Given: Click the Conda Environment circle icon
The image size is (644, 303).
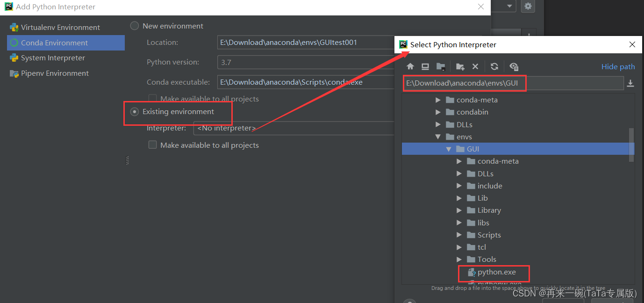Looking at the screenshot, I should pos(14,43).
